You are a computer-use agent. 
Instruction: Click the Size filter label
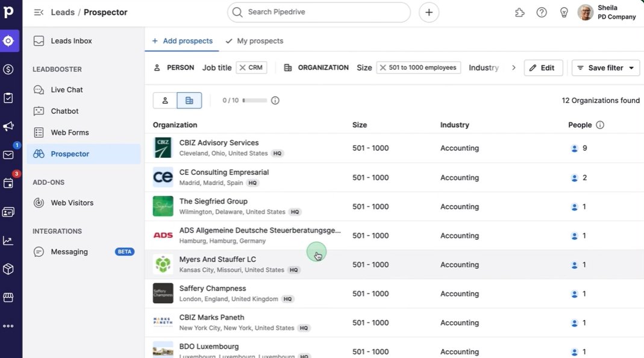pos(364,68)
